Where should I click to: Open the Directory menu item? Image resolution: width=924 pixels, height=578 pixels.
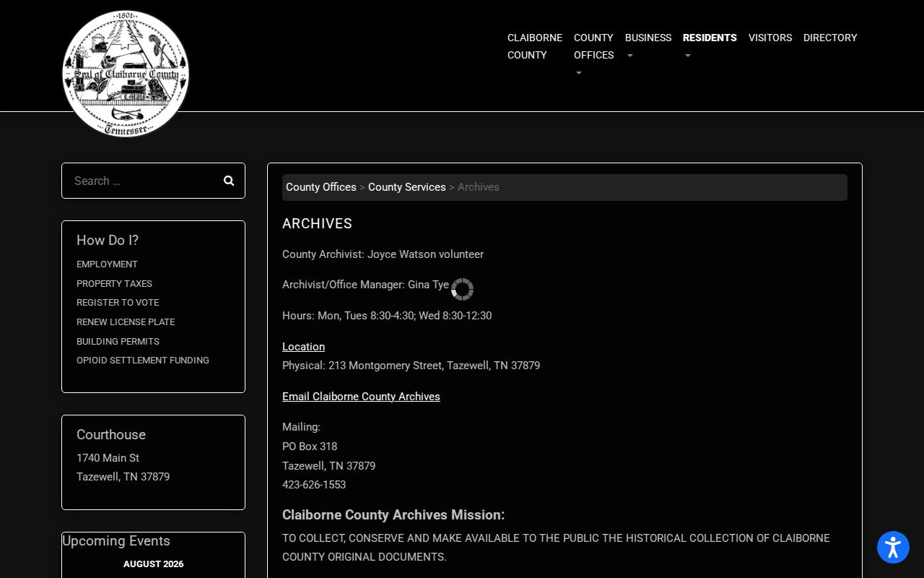tap(830, 38)
